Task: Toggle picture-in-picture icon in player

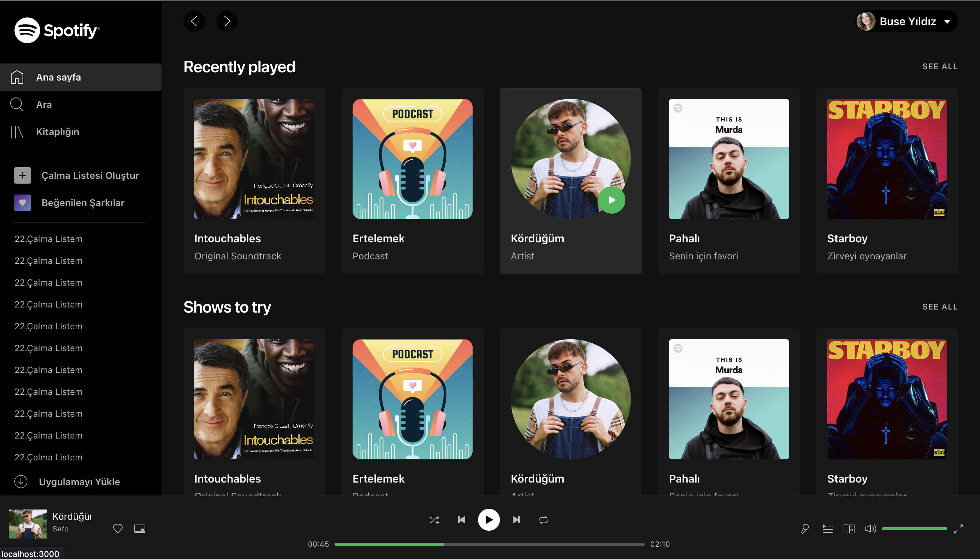Action: click(139, 528)
